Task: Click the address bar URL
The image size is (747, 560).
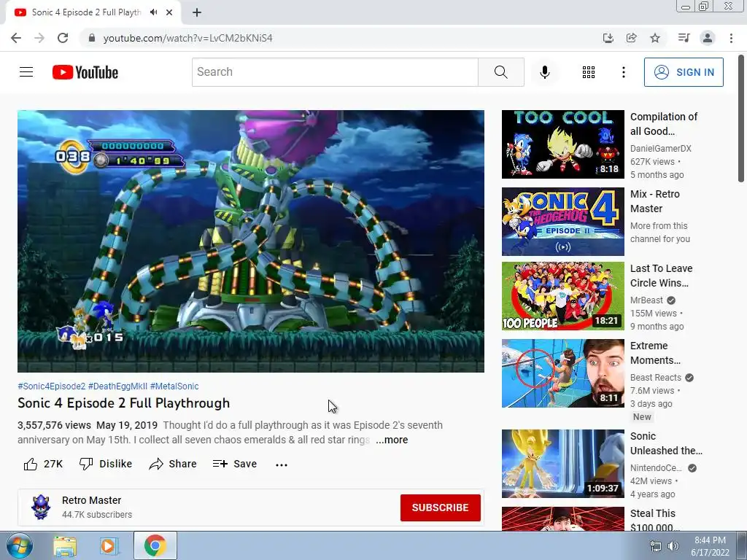Action: point(187,38)
